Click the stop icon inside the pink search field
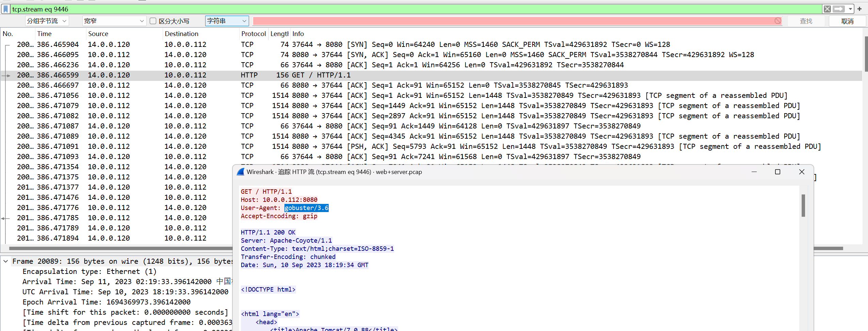The width and height of the screenshot is (868, 331). coord(779,21)
